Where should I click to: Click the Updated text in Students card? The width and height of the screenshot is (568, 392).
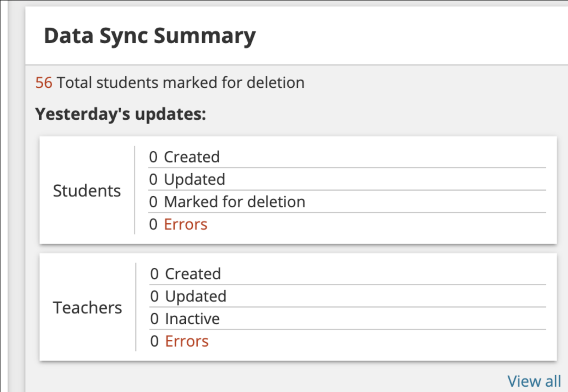pyautogui.click(x=195, y=179)
